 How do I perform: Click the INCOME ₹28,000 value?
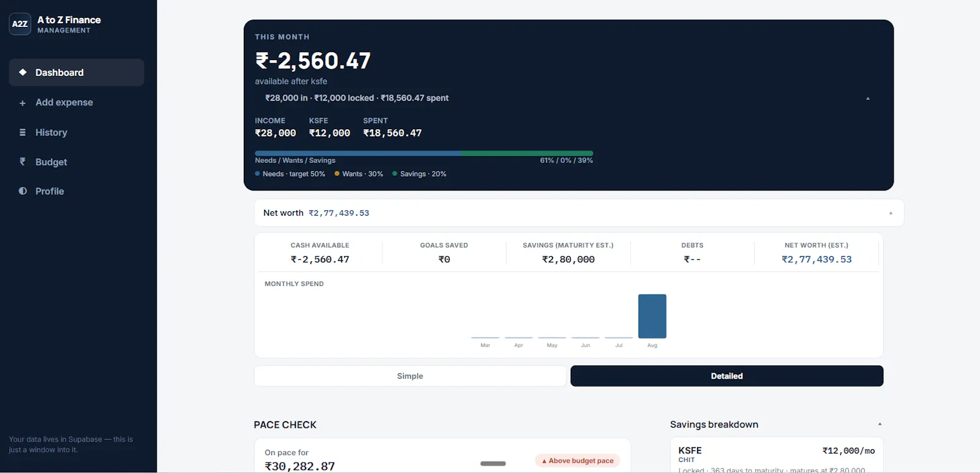point(276,133)
